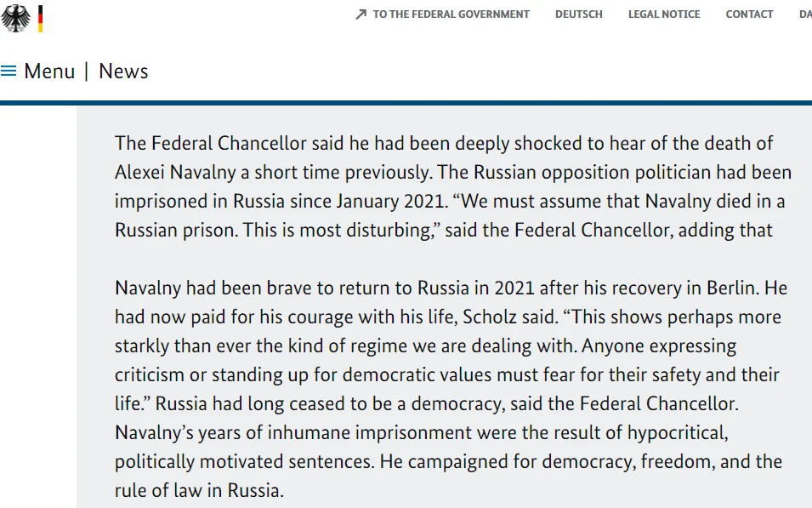This screenshot has height=508, width=812.
Task: Open the Legal Notice page
Action: coord(664,14)
